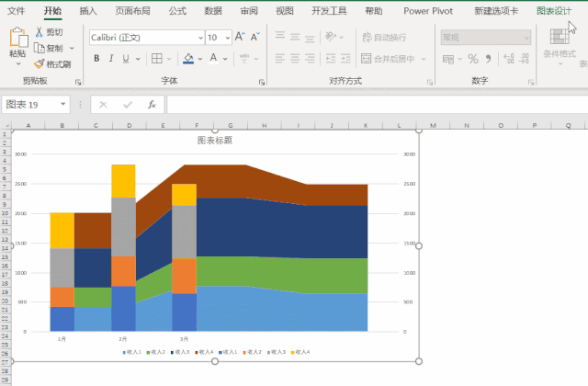Screen dimensions: 588x386
Task: Open 条件格式 conditional formatting
Action: tap(560, 46)
